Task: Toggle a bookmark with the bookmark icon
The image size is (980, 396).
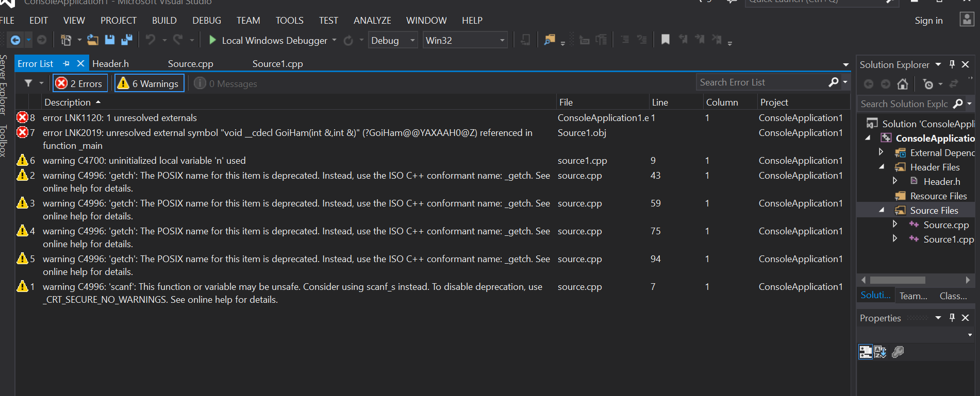Action: click(x=666, y=39)
